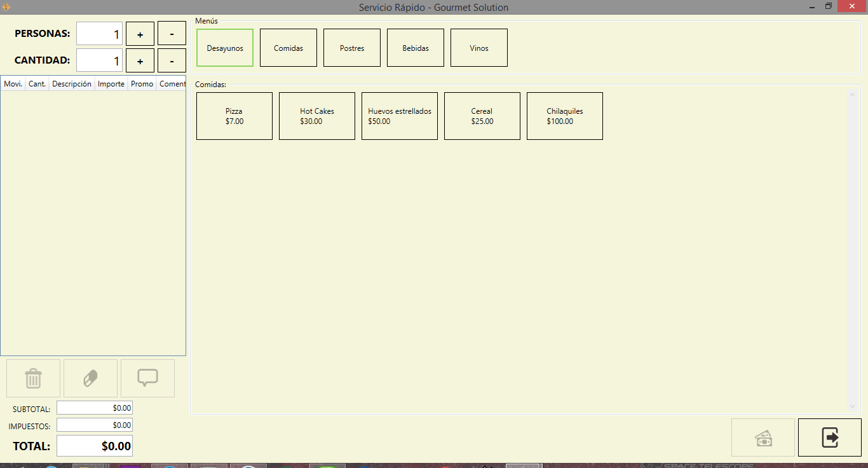
Task: Choose Chilaquiles $100.00 item
Action: click(x=565, y=116)
